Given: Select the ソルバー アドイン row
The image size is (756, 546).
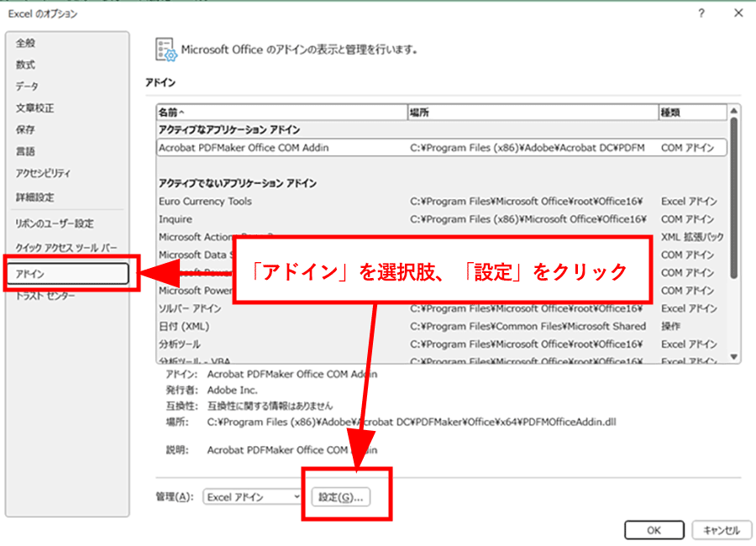Looking at the screenshot, I should (442, 308).
